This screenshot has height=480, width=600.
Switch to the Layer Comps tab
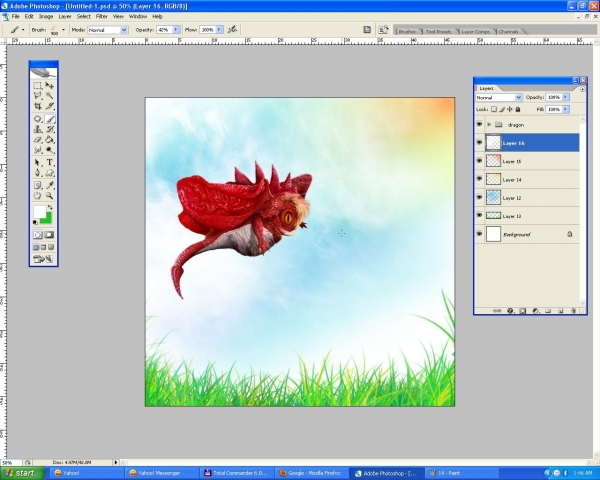tap(475, 31)
